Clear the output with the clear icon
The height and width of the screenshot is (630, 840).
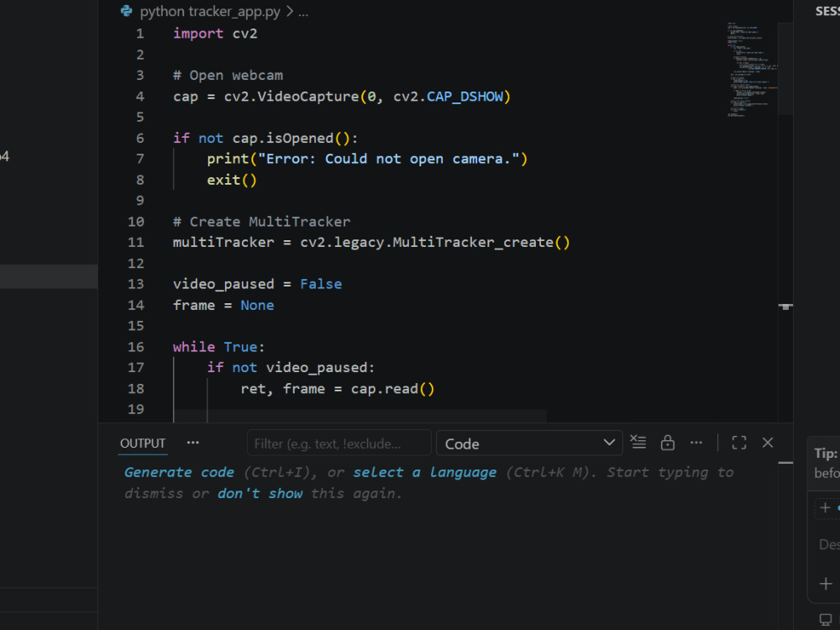point(638,443)
